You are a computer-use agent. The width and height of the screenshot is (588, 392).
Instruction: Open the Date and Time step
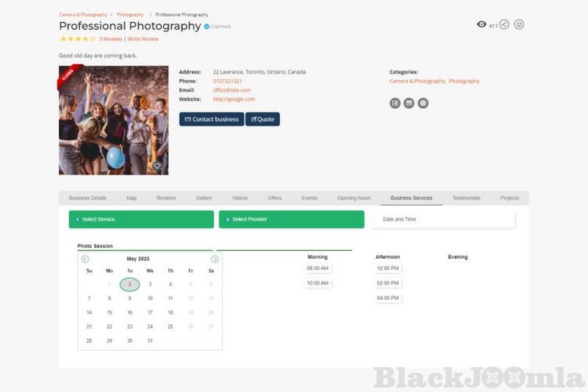pyautogui.click(x=443, y=219)
